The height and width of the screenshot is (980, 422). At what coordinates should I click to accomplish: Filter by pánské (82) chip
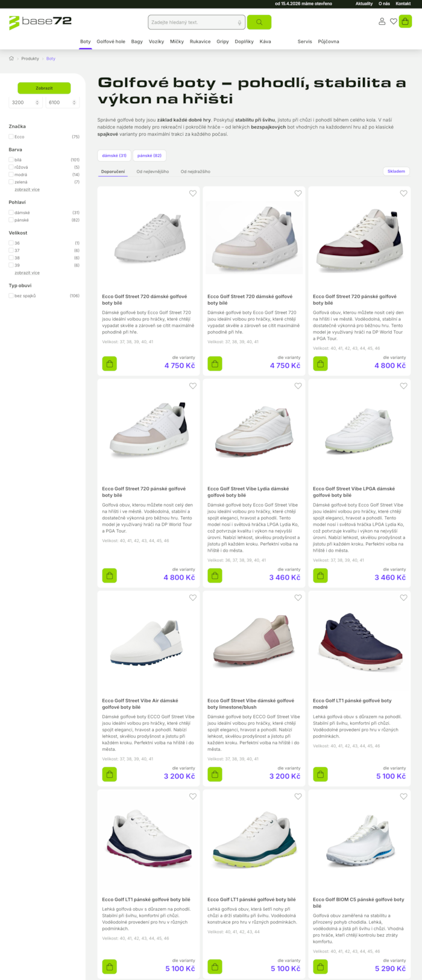pos(150,156)
